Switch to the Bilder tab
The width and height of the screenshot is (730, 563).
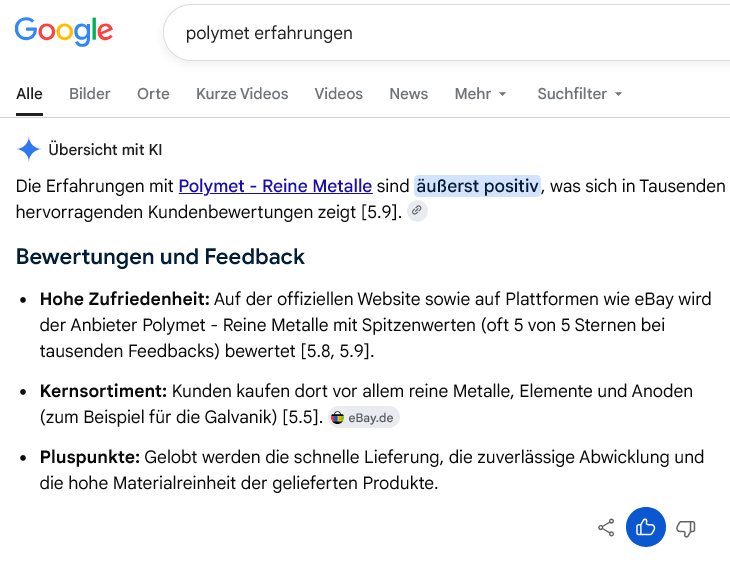[x=89, y=94]
